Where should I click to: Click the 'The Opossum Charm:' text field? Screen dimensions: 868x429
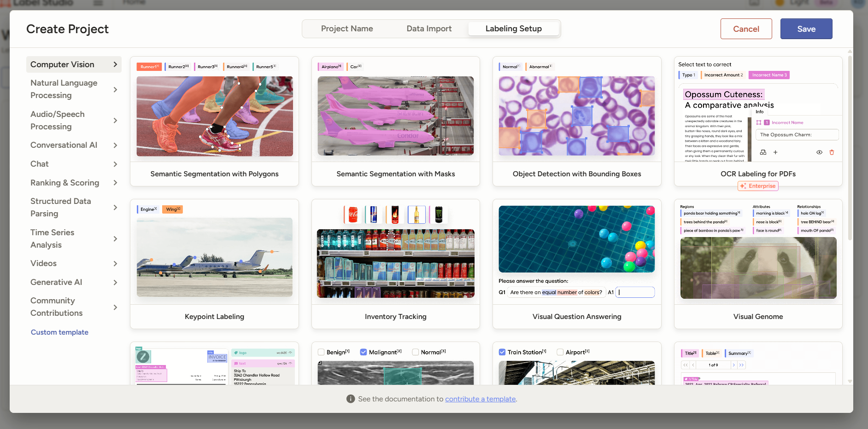797,135
